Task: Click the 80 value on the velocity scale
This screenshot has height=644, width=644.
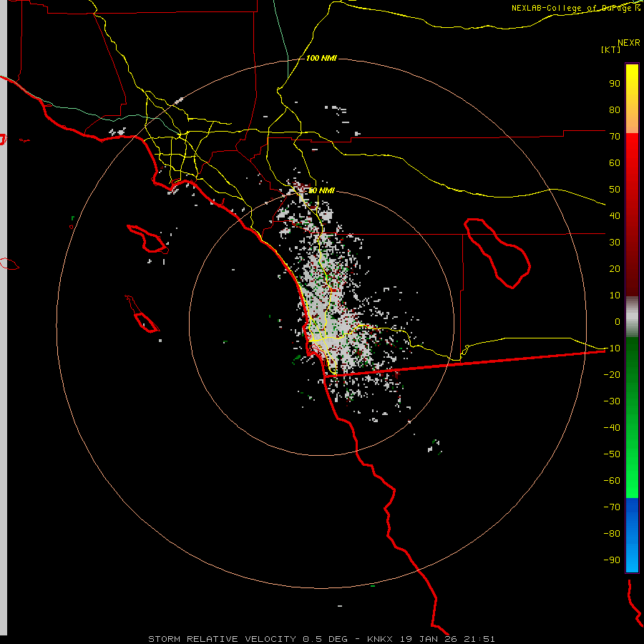Action: coord(615,110)
